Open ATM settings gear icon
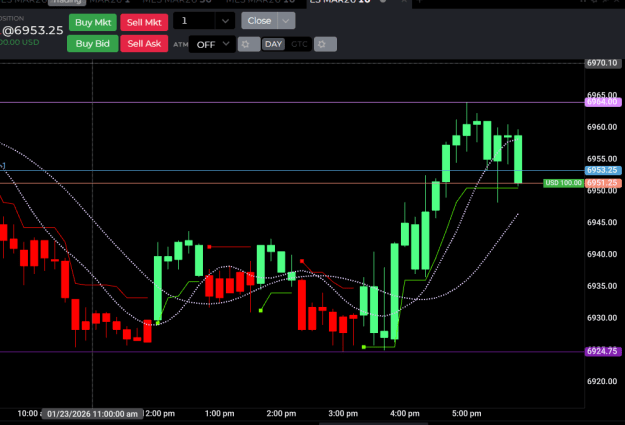Screen dimensions: 625x425 click(x=249, y=44)
